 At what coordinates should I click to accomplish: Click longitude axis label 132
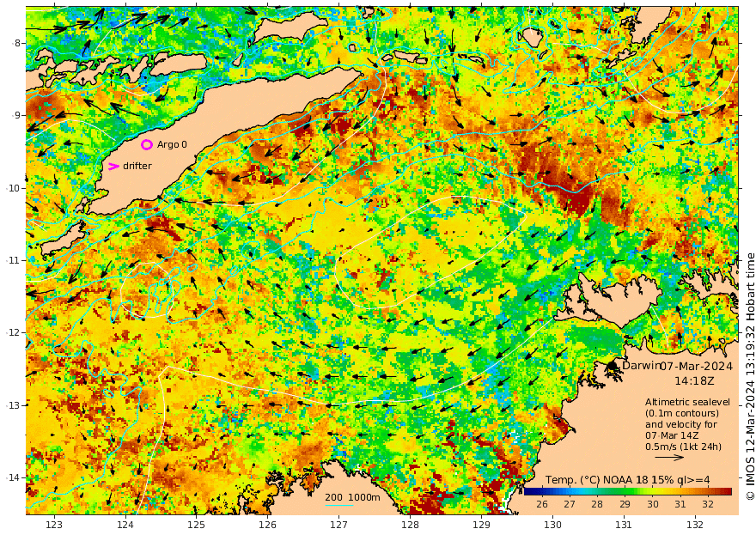point(695,525)
